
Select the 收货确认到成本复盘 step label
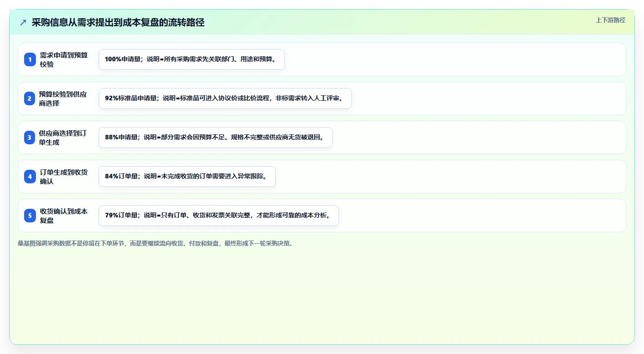point(64,216)
